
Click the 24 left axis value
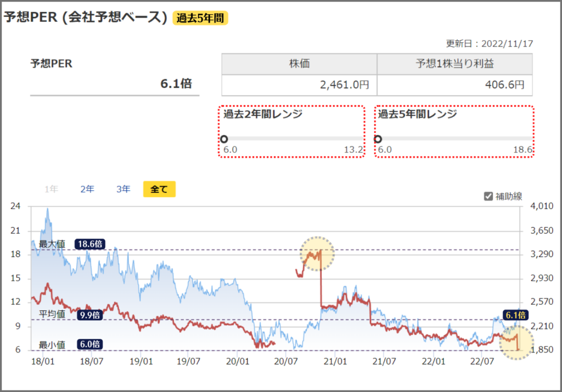click(15, 206)
